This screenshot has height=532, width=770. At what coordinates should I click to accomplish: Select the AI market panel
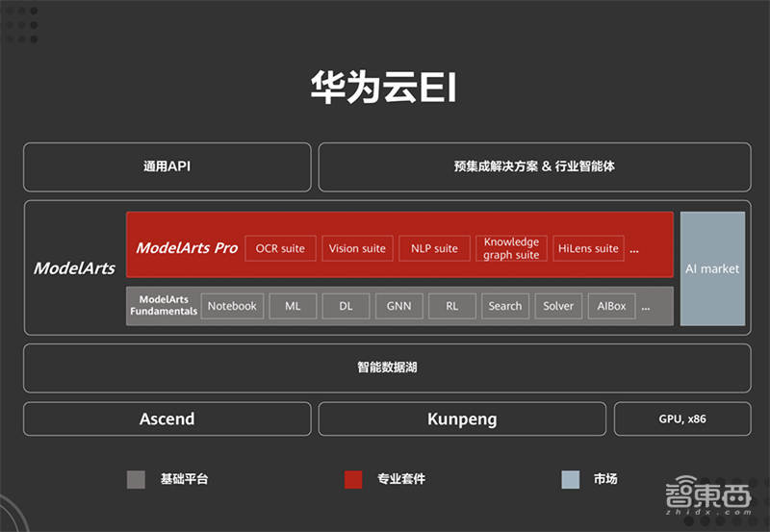[712, 268]
